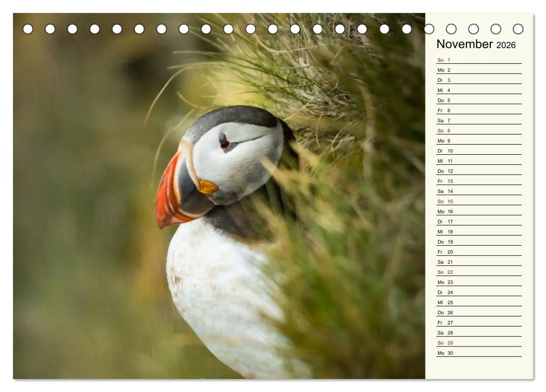This screenshot has height=392, width=546.
Task: Select the row Di 24
Action: click(x=479, y=292)
